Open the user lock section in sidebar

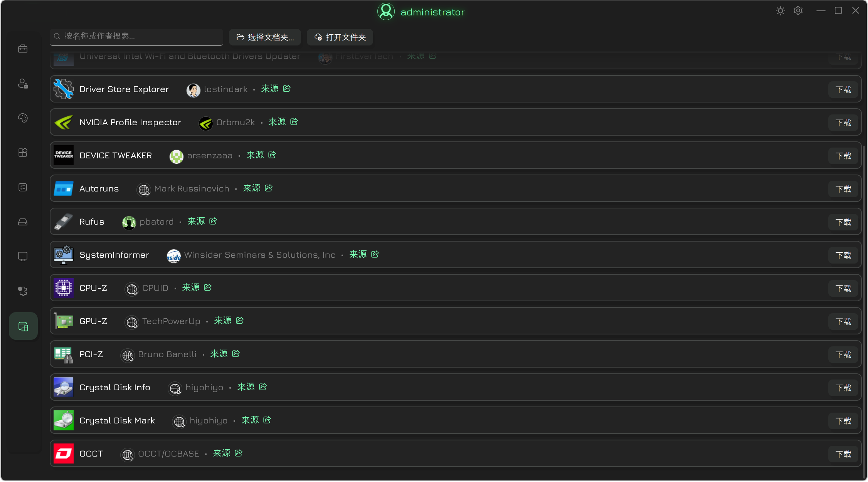(x=23, y=83)
